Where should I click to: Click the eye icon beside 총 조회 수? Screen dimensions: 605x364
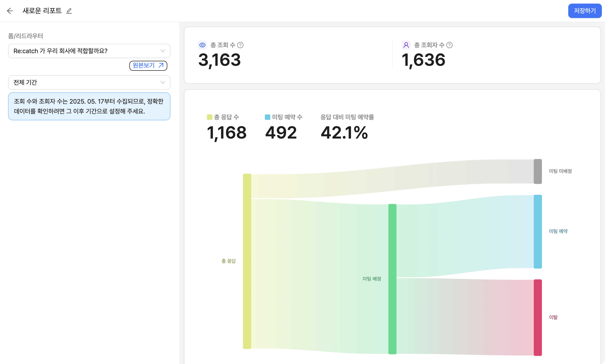202,45
